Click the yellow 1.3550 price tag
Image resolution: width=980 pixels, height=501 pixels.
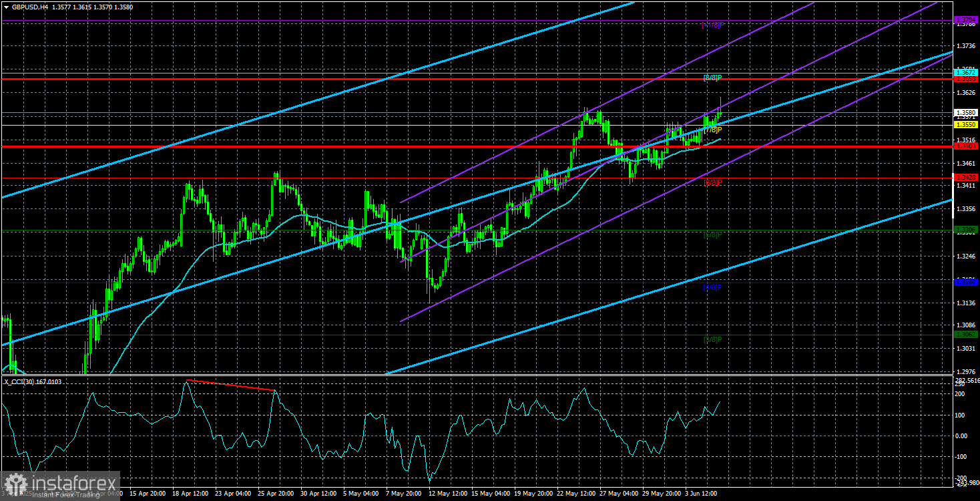(966, 124)
